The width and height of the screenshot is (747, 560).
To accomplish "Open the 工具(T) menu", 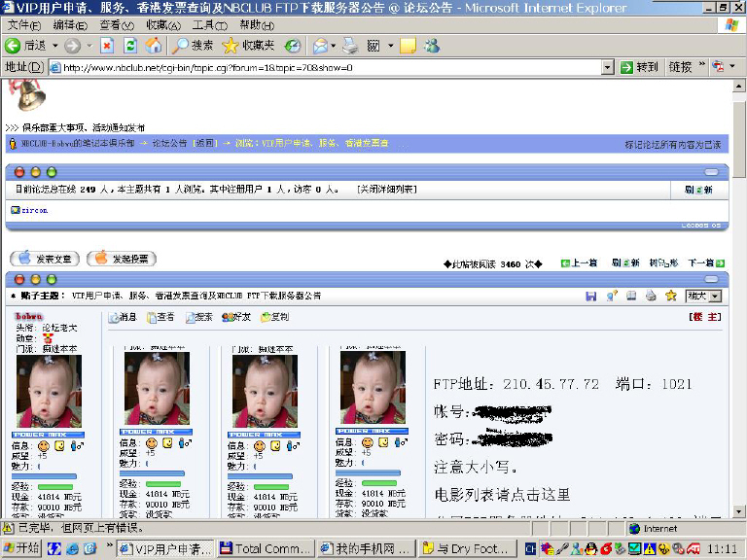I will point(209,24).
